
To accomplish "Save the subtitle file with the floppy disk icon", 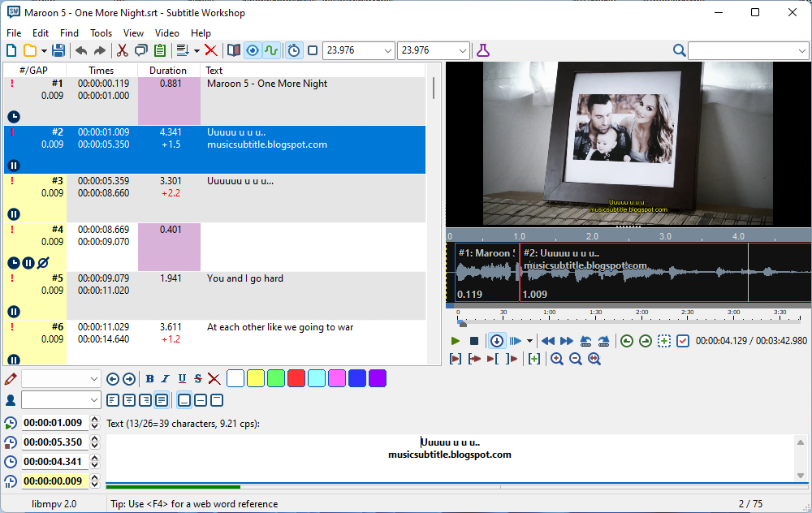I will click(58, 50).
